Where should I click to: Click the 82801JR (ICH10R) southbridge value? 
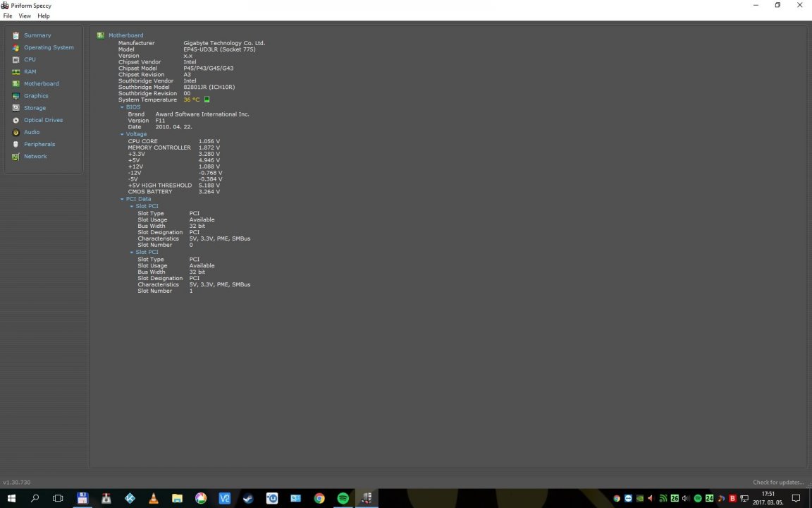[209, 87]
